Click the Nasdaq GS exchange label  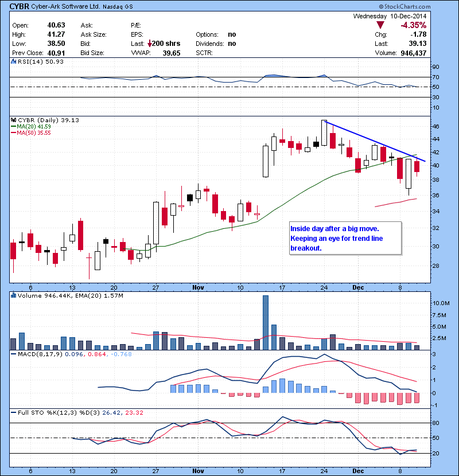point(118,7)
